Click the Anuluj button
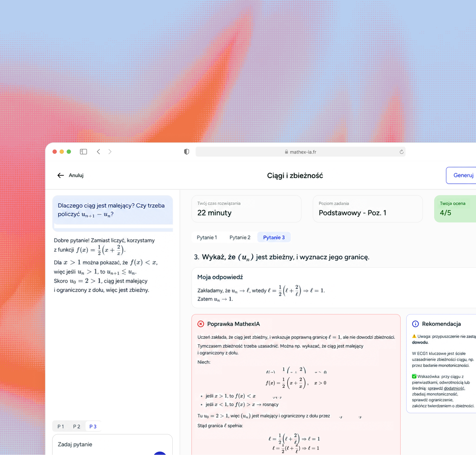Image resolution: width=476 pixels, height=455 pixels. coord(70,175)
